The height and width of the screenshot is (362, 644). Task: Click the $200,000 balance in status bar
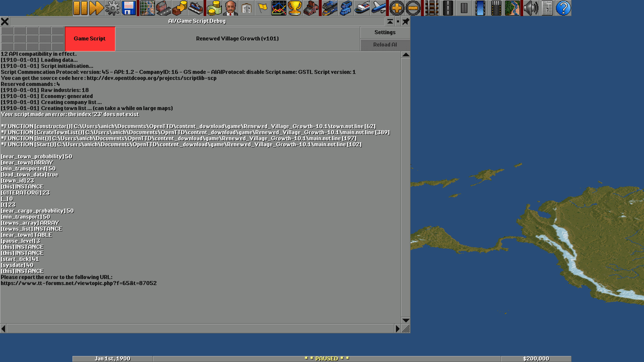(536, 359)
